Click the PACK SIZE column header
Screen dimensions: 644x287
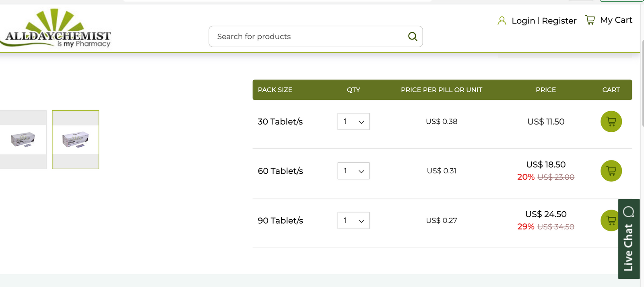coord(275,90)
